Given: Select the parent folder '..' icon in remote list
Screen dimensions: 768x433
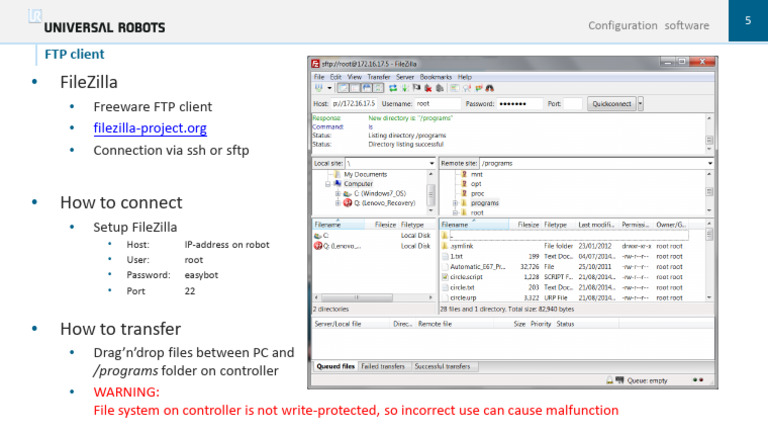Looking at the screenshot, I should click(445, 235).
